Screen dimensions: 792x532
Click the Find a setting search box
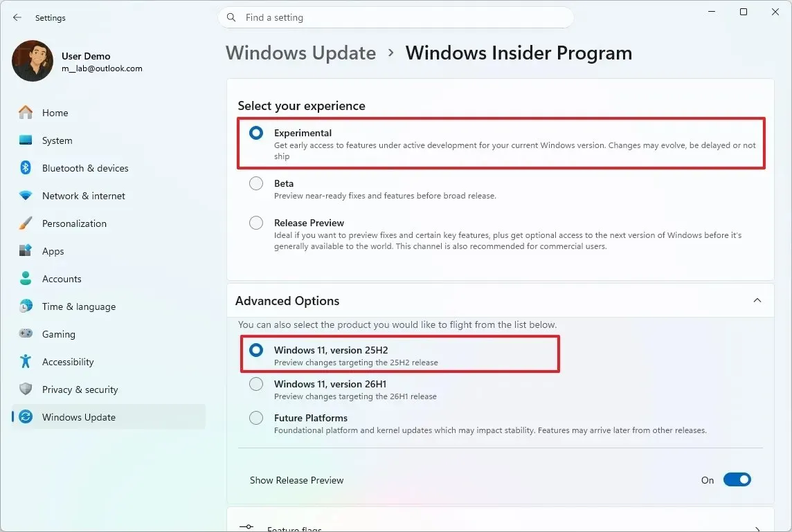tap(395, 17)
